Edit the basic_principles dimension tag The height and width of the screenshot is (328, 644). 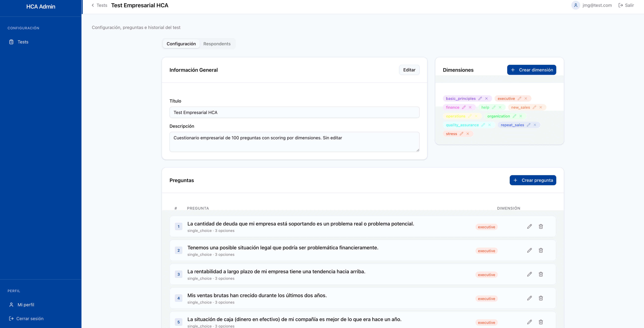click(480, 98)
